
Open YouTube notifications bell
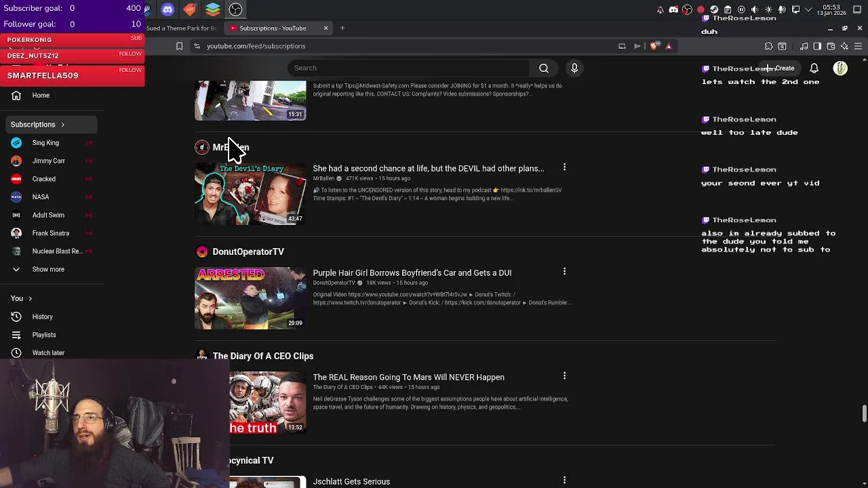click(814, 68)
